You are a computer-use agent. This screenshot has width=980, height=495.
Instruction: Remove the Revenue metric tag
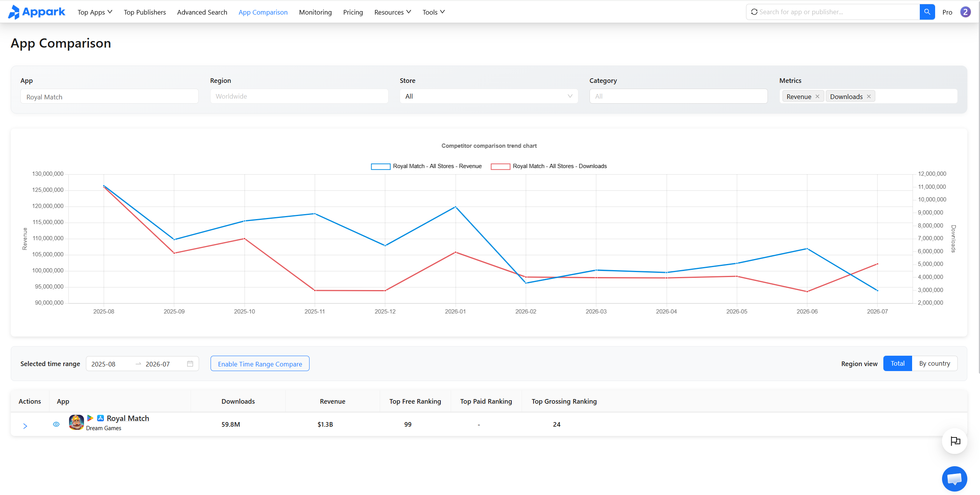tap(817, 97)
